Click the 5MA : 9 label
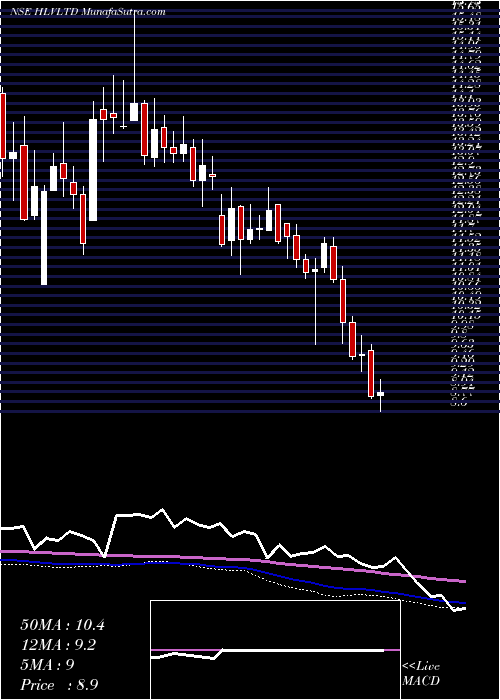This screenshot has width=500, height=700. click(x=47, y=664)
